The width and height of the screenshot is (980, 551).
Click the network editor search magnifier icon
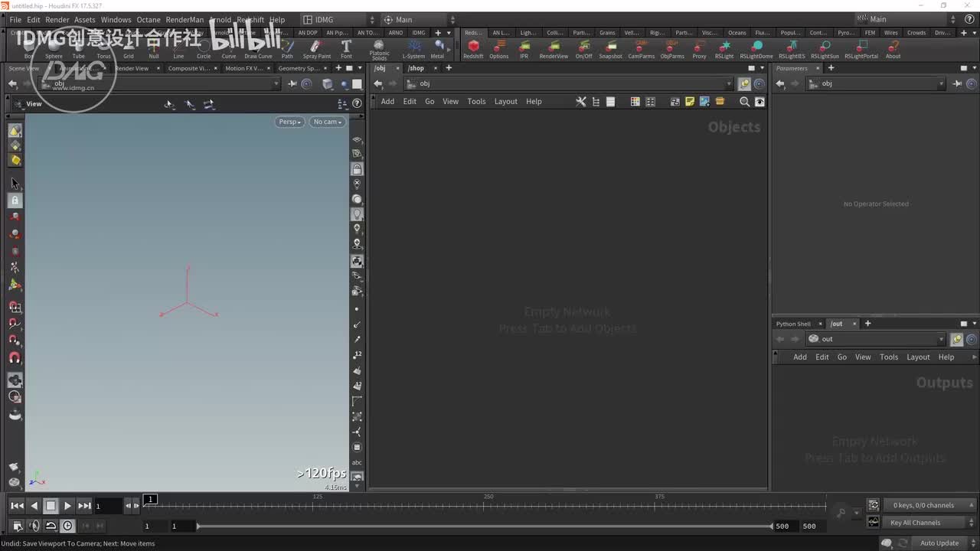tap(744, 102)
